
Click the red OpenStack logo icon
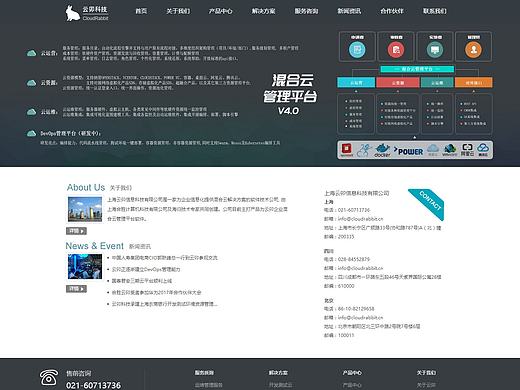point(347,149)
